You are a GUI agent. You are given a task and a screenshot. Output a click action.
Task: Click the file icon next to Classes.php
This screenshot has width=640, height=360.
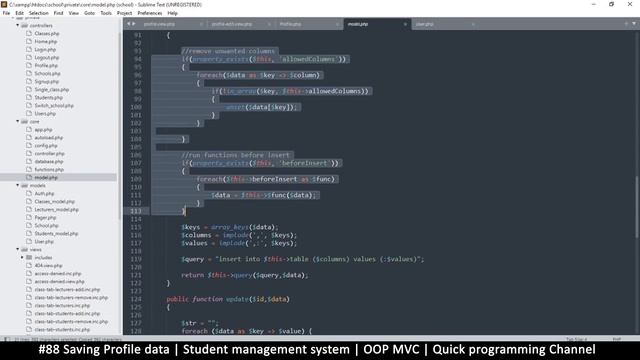pos(29,33)
